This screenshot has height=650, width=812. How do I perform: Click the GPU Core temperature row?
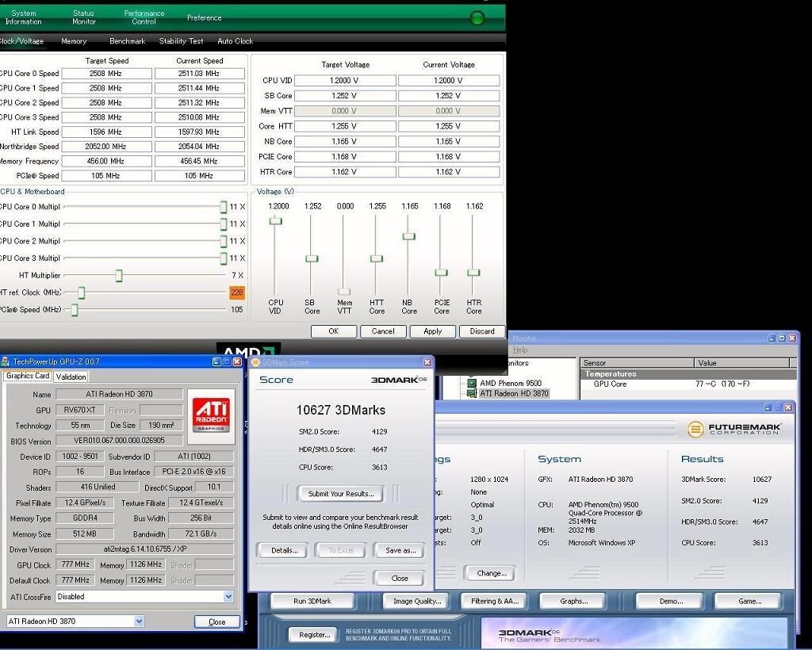pyautogui.click(x=689, y=384)
